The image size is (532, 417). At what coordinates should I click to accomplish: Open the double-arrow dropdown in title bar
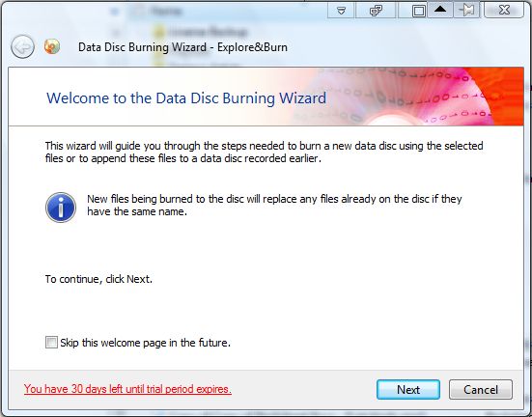click(341, 11)
